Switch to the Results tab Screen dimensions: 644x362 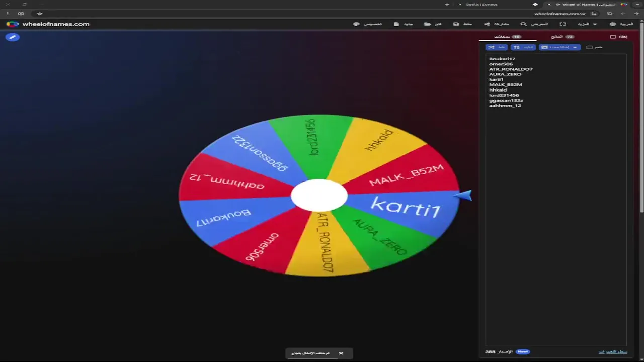[x=563, y=37]
